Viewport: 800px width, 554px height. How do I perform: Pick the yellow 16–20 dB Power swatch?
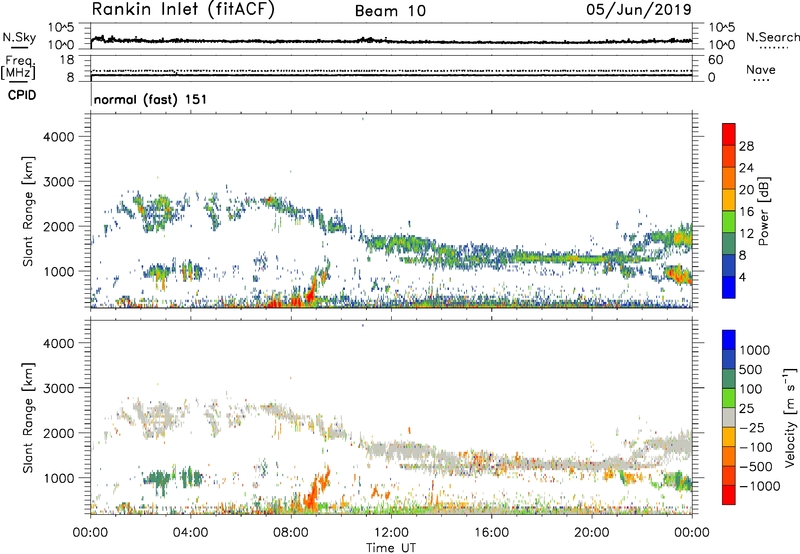pos(729,200)
